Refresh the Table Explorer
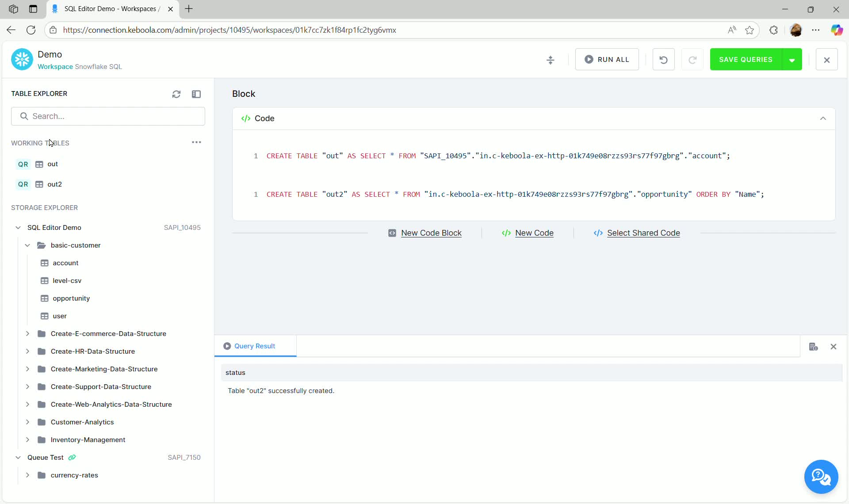The image size is (849, 504). point(176,94)
